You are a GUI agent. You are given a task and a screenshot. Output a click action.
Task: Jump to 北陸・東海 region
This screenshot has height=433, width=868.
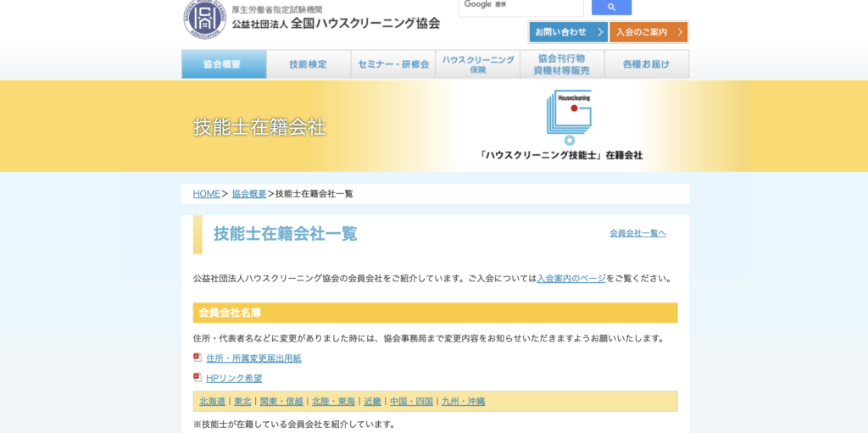(334, 402)
